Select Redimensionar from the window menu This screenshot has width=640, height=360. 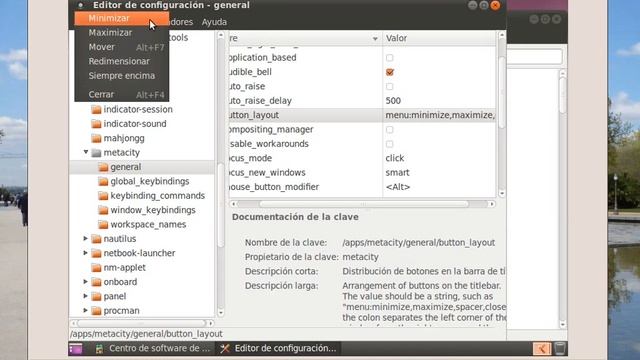tap(122, 61)
